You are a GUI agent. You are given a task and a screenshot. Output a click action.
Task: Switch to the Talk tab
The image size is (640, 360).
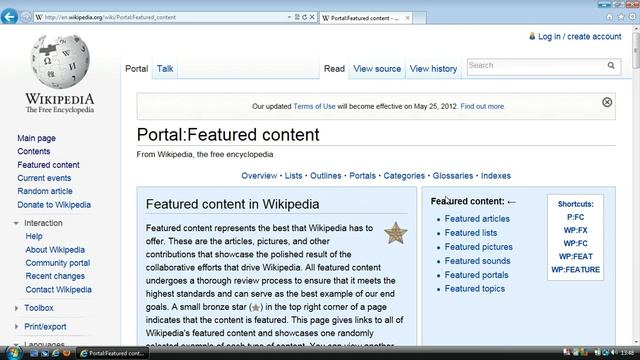(165, 69)
